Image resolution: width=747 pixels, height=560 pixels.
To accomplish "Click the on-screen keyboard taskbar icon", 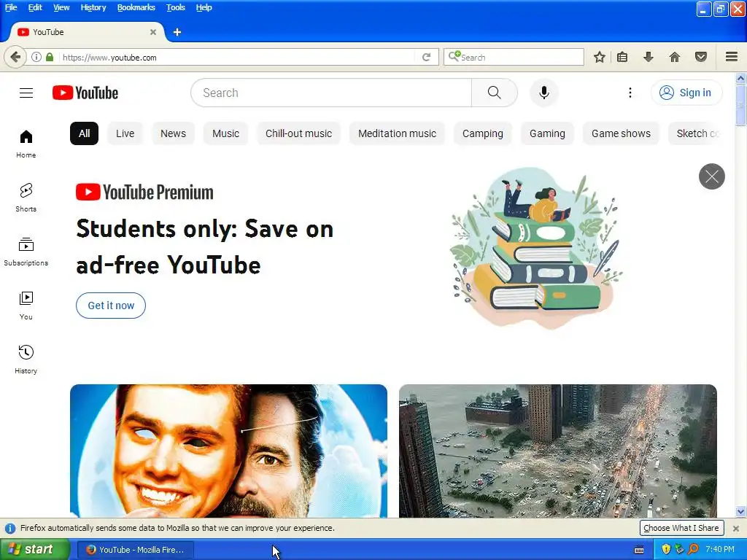I will click(x=639, y=550).
